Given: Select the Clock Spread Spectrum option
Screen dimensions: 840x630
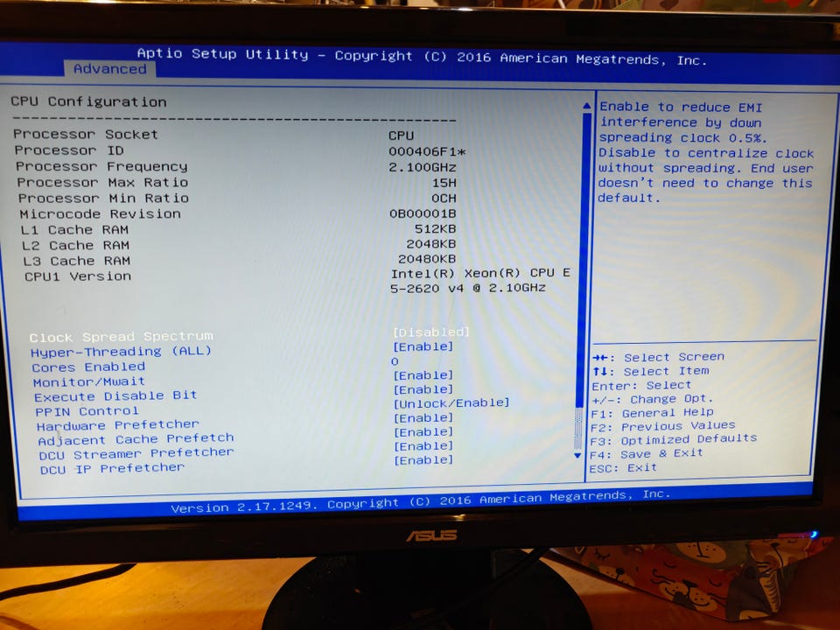Looking at the screenshot, I should coord(122,336).
